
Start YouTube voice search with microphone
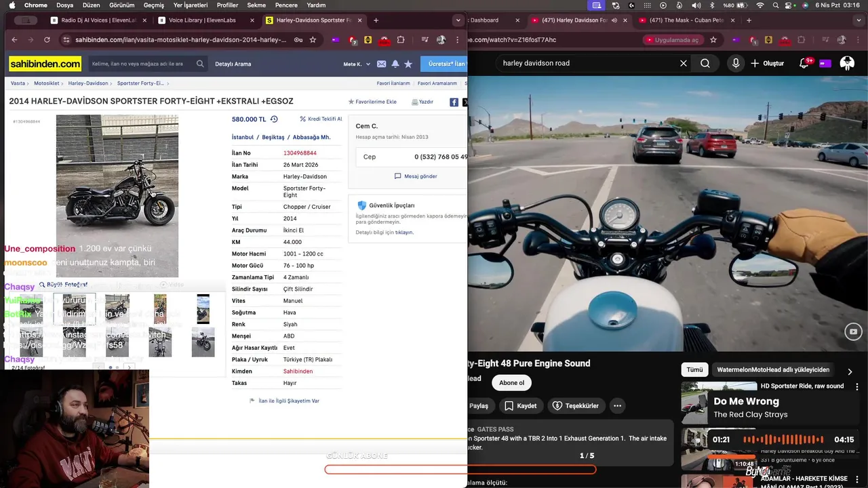coord(736,63)
